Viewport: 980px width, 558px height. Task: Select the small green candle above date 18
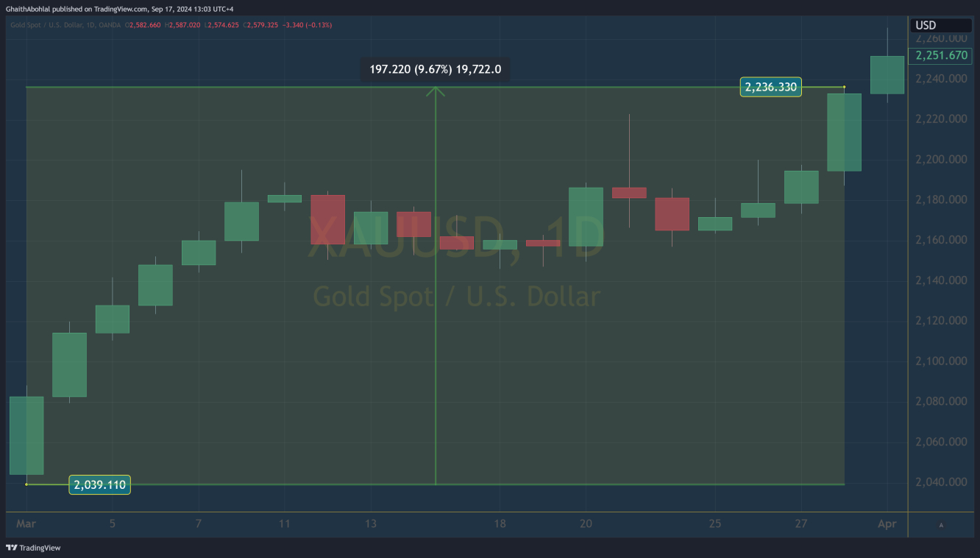[x=500, y=244]
